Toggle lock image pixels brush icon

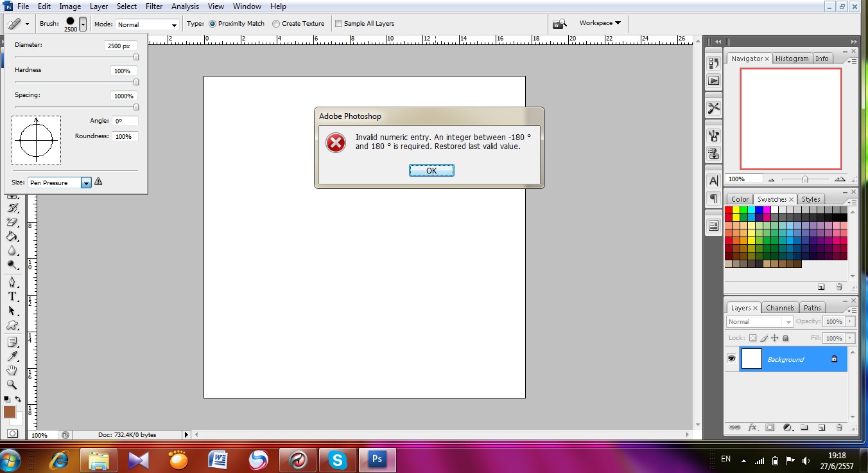(764, 338)
